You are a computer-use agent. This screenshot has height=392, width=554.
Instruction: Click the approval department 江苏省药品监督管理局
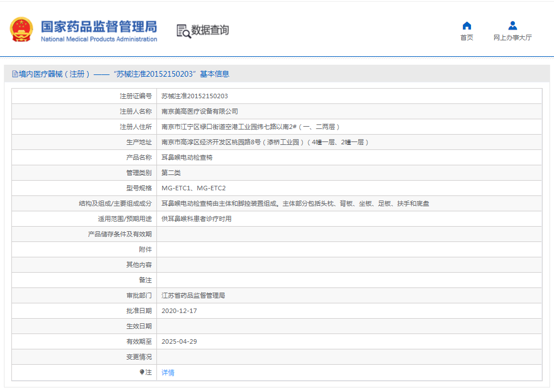[193, 295]
